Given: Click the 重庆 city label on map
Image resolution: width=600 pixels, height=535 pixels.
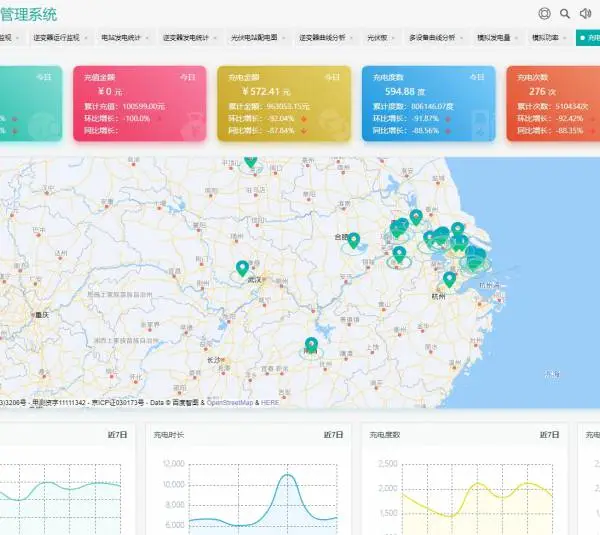Looking at the screenshot, I should (x=42, y=315).
